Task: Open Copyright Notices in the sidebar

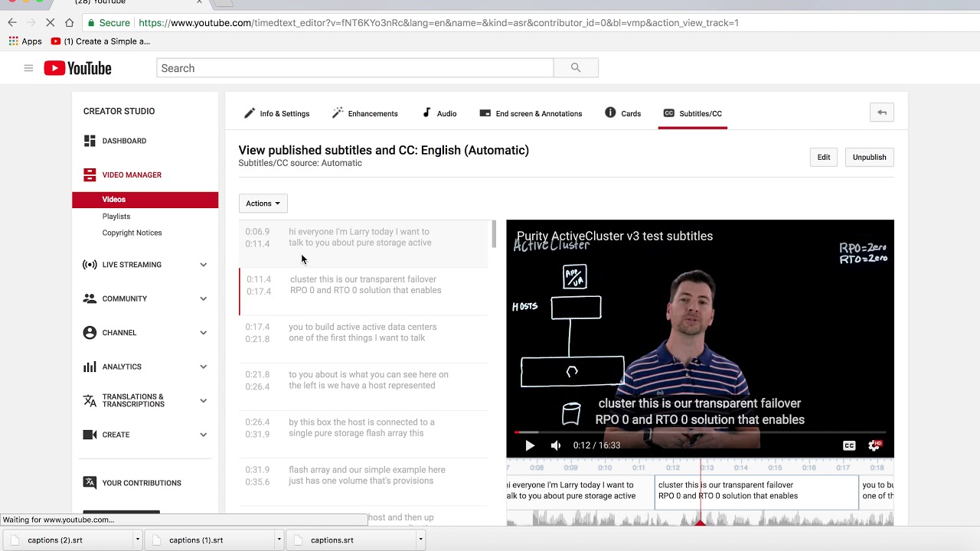Action: coord(132,233)
